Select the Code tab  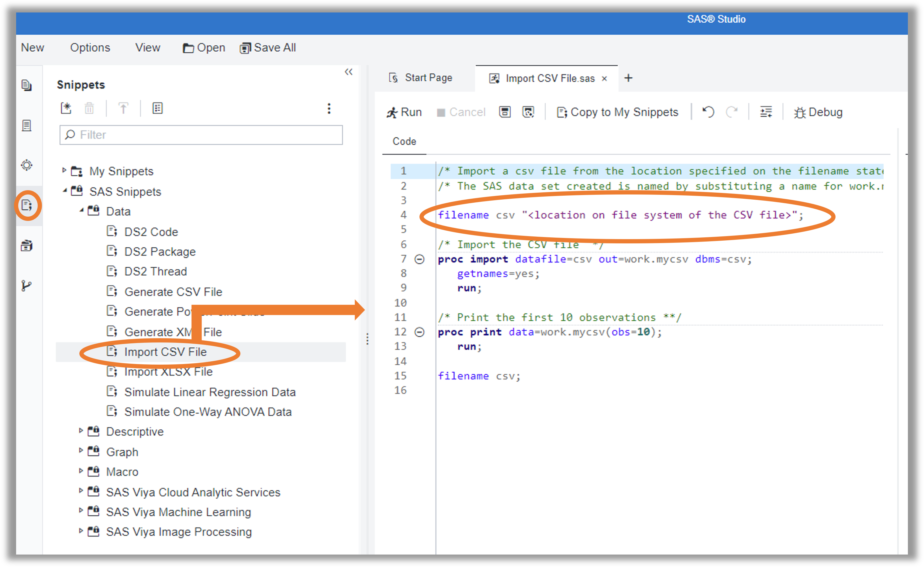[404, 141]
